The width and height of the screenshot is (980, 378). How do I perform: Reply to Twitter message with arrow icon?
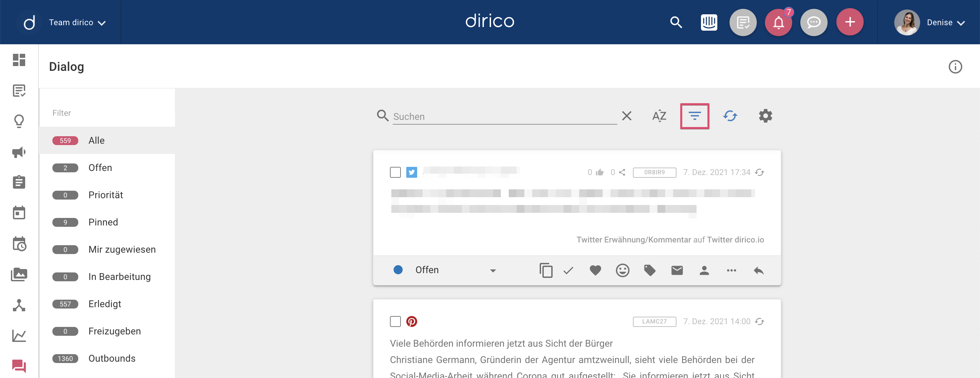(758, 270)
